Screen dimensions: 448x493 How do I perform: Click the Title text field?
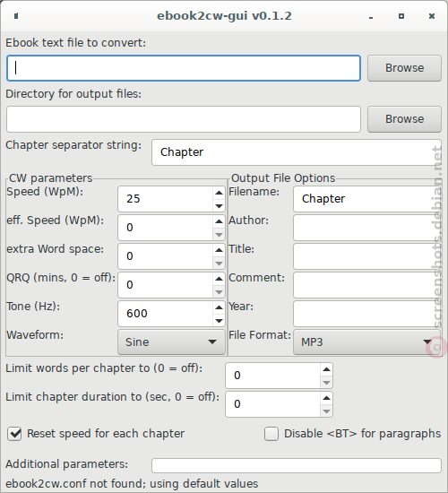click(366, 256)
